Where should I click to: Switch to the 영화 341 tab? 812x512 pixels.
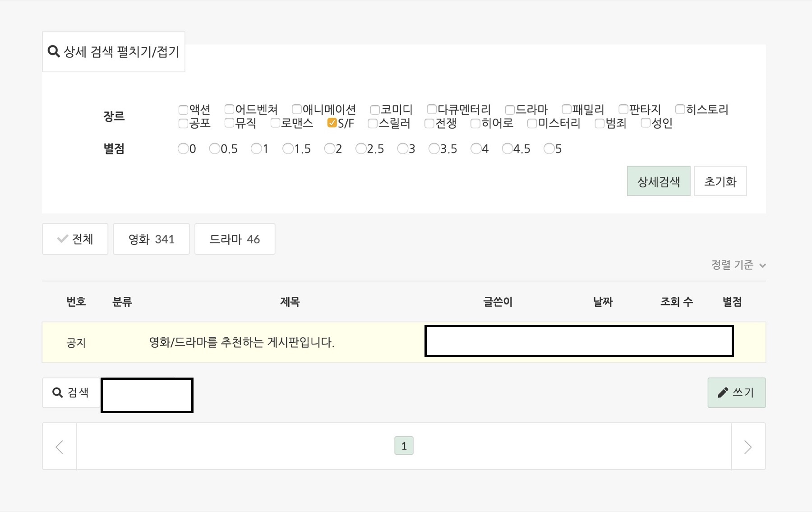coord(151,239)
